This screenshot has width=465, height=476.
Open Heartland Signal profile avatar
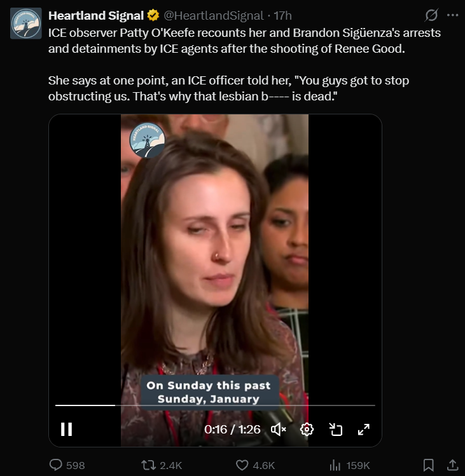click(x=26, y=24)
